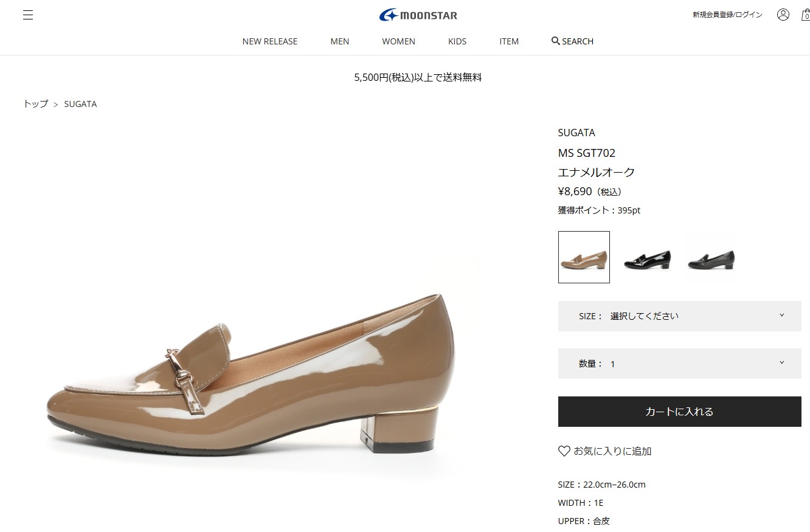
Task: Open the account icon in the header
Action: (x=783, y=14)
